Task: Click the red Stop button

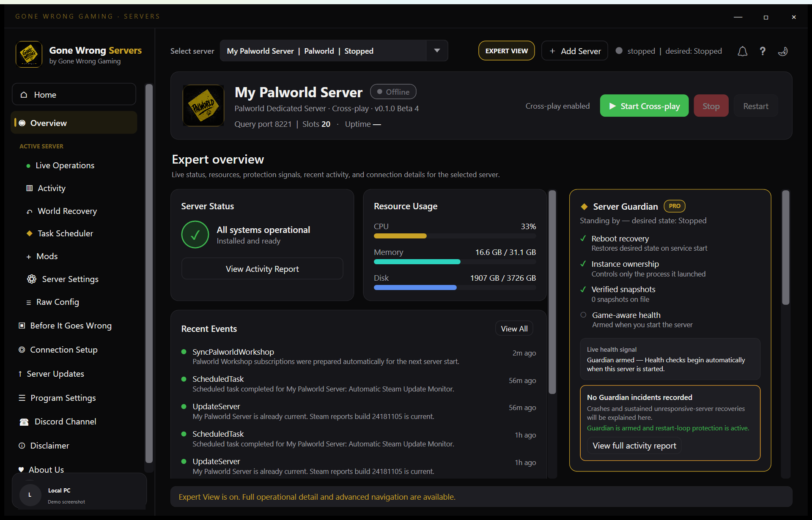Action: [x=711, y=106]
